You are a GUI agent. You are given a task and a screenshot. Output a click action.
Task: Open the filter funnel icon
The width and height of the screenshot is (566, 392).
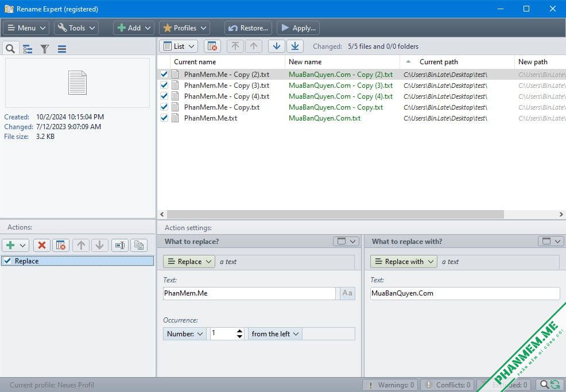(x=44, y=49)
